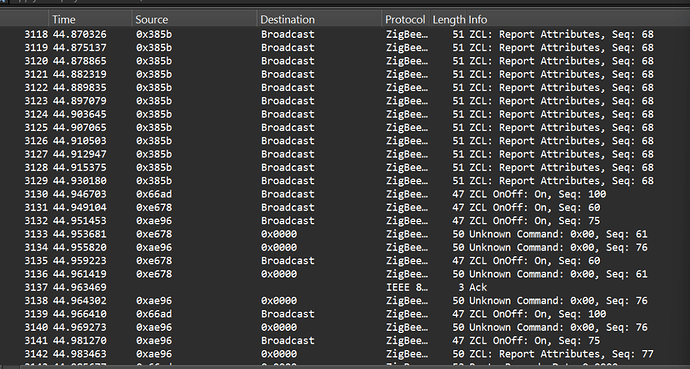Sort by the Info column header

coord(578,19)
